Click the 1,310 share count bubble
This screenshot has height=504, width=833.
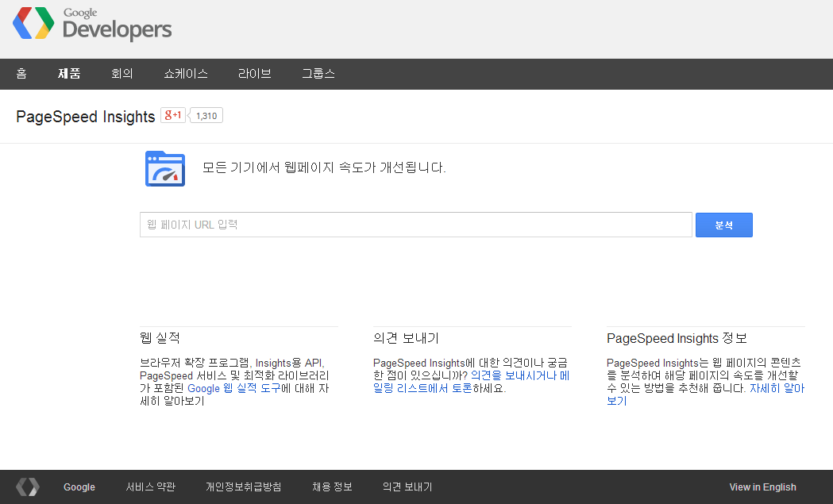206,116
